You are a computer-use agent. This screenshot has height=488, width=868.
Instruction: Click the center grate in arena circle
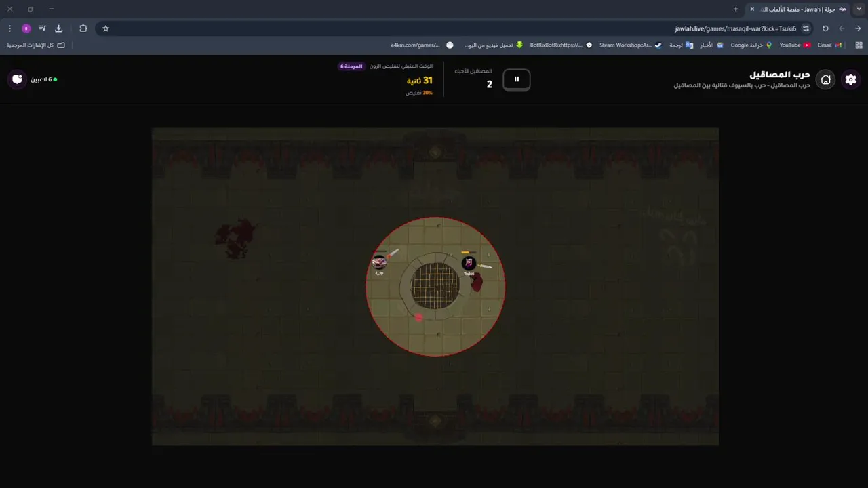(x=435, y=285)
